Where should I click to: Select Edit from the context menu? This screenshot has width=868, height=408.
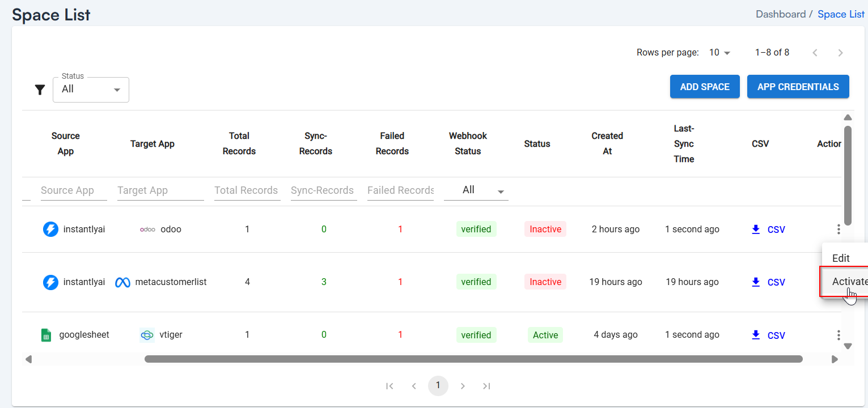click(x=841, y=258)
